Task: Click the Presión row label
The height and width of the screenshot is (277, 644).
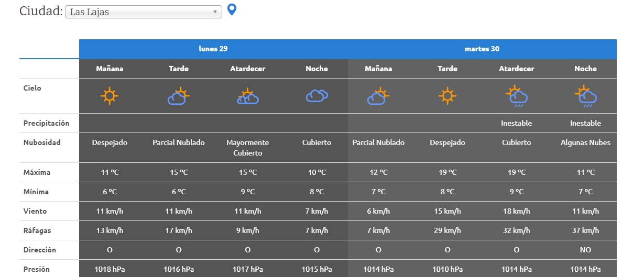Action: tap(37, 269)
